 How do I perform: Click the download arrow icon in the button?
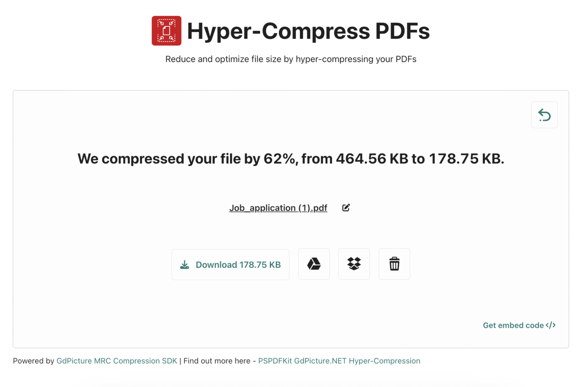pyautogui.click(x=185, y=264)
